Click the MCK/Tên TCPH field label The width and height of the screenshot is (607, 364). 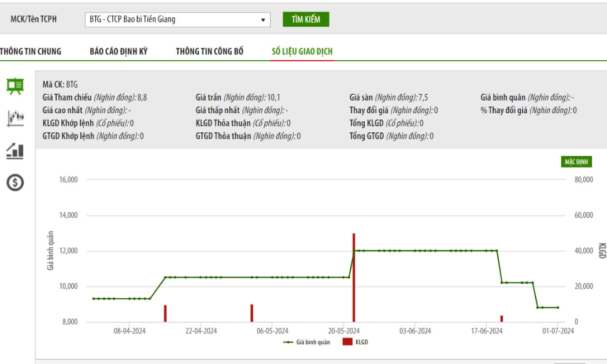[x=34, y=19]
